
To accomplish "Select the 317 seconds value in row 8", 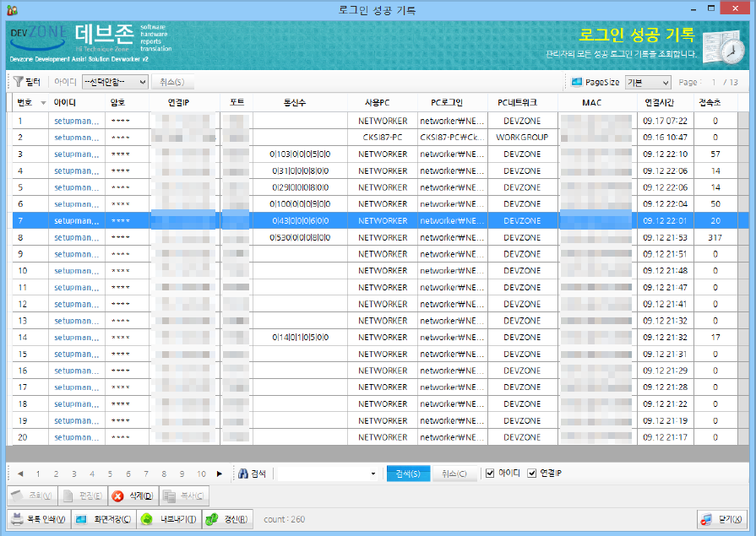I will (x=715, y=238).
